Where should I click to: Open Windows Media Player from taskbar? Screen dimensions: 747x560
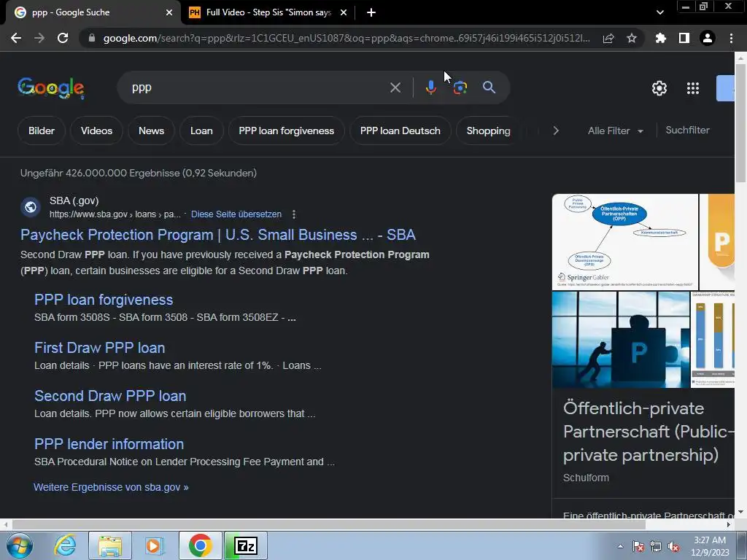pyautogui.click(x=155, y=545)
